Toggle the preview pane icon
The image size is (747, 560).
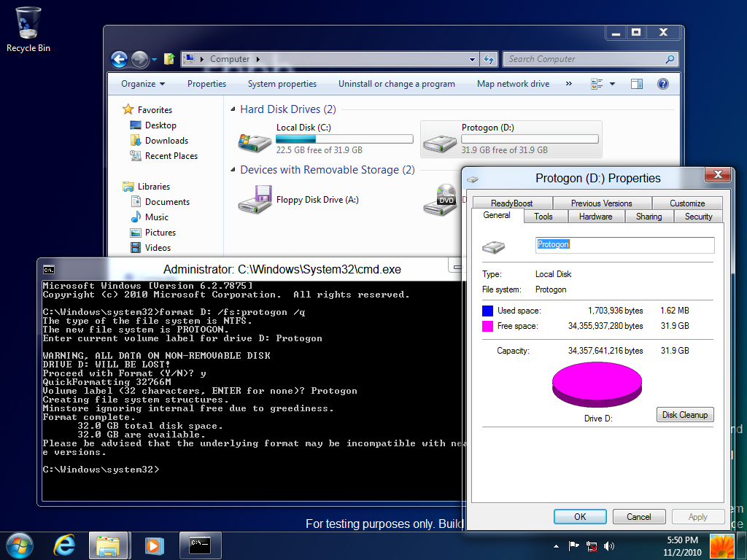point(636,84)
